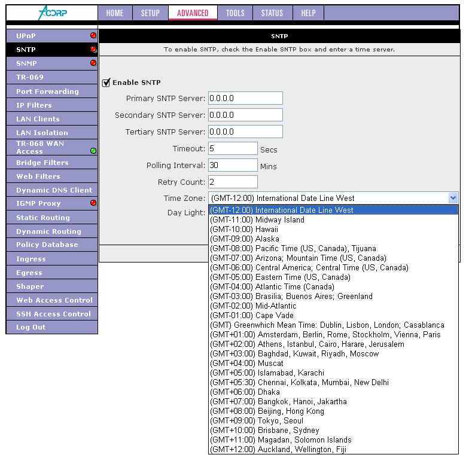Image resolution: width=466 pixels, height=476 pixels.
Task: Open TR-068 WAN Access sidebar item
Action: (x=51, y=147)
